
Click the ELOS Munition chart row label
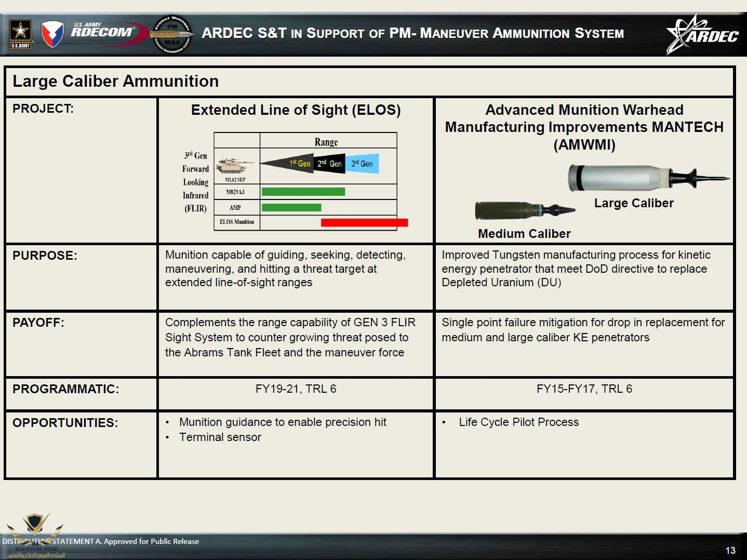(x=237, y=222)
